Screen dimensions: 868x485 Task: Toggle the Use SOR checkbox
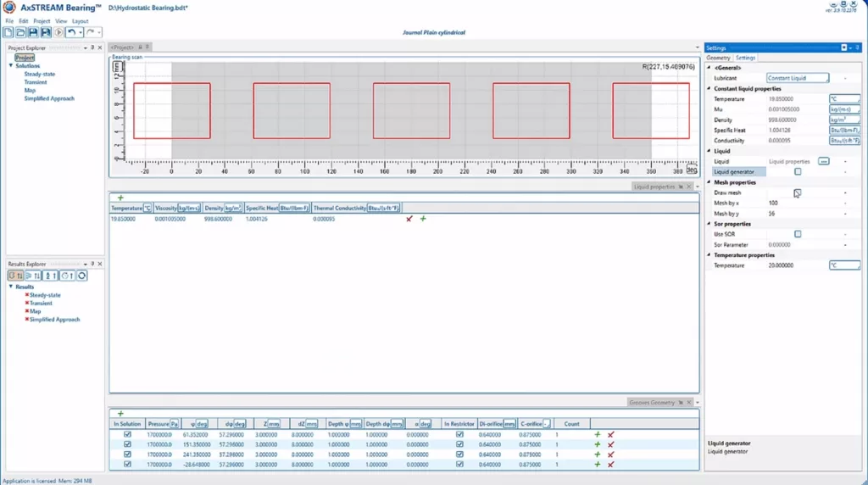tap(798, 234)
